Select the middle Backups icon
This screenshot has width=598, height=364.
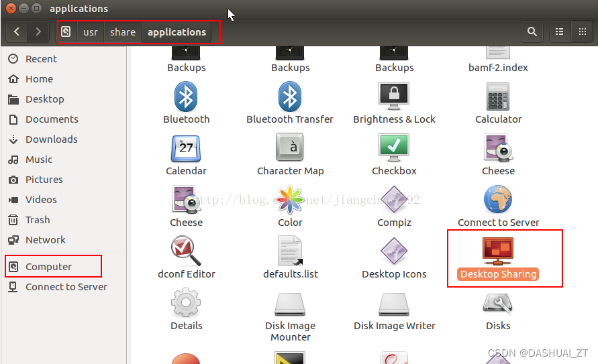click(x=290, y=54)
